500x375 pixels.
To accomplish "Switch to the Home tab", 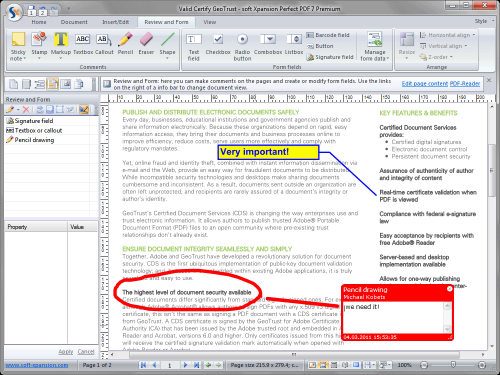I will pos(39,22).
